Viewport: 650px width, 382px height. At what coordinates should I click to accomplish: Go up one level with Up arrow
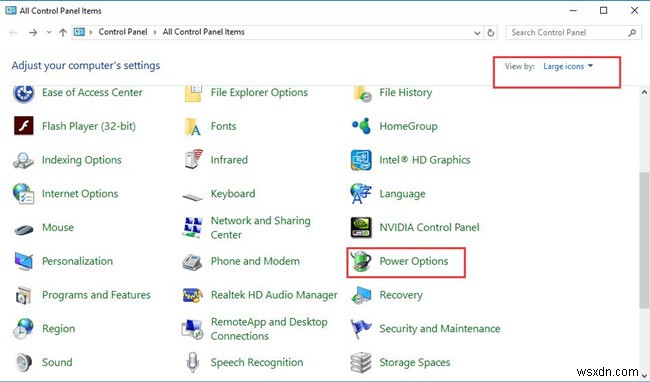point(63,32)
